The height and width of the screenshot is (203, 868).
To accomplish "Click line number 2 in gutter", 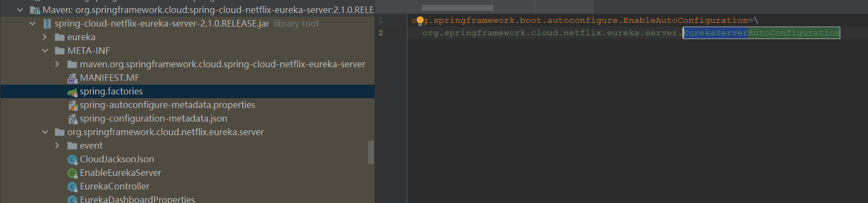I will [x=381, y=33].
